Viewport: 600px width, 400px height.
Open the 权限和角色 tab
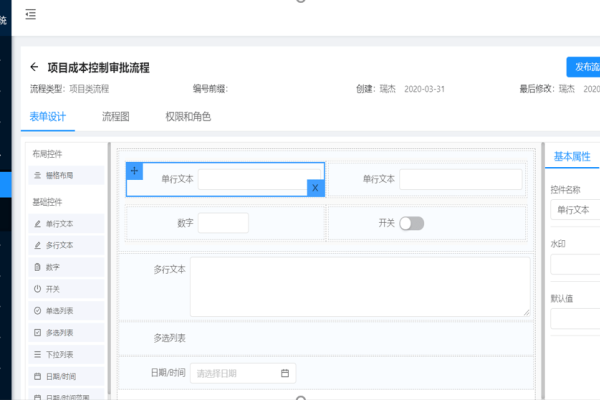pos(188,116)
